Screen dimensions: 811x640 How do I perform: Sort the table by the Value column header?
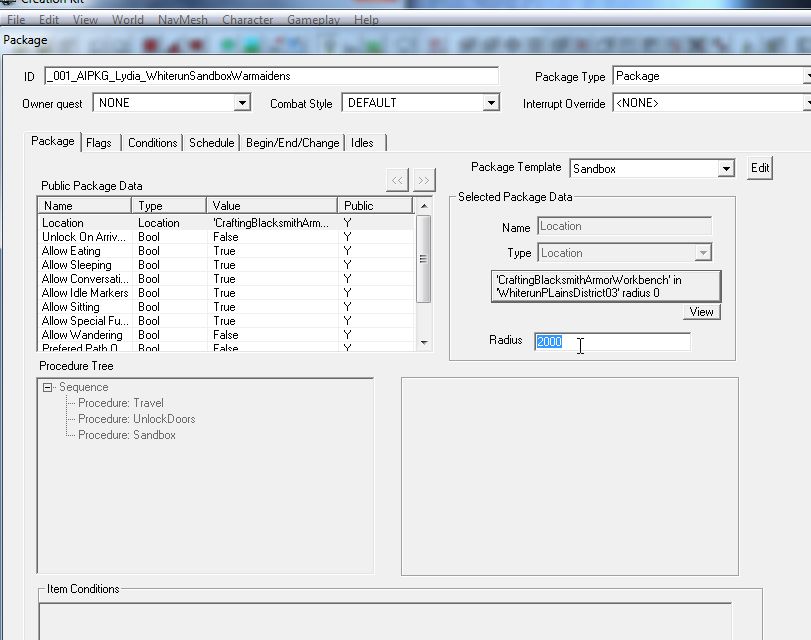[x=272, y=206]
